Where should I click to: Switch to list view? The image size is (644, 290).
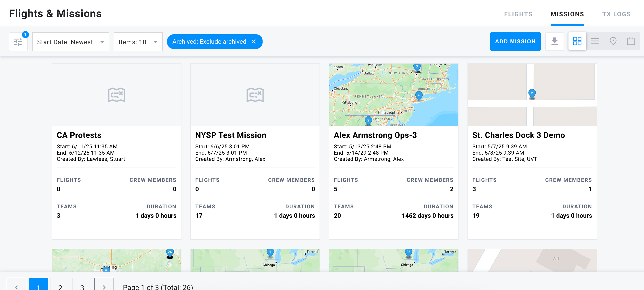[595, 41]
